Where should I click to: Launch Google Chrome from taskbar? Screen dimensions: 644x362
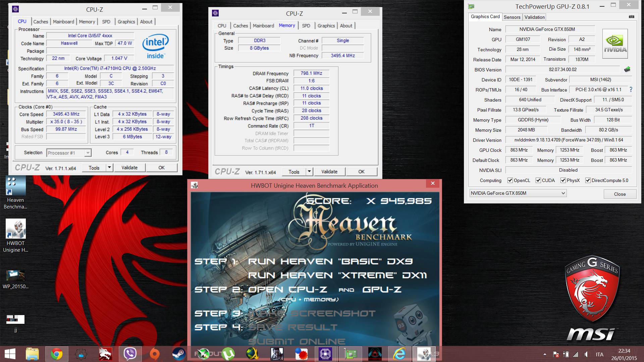coord(56,354)
